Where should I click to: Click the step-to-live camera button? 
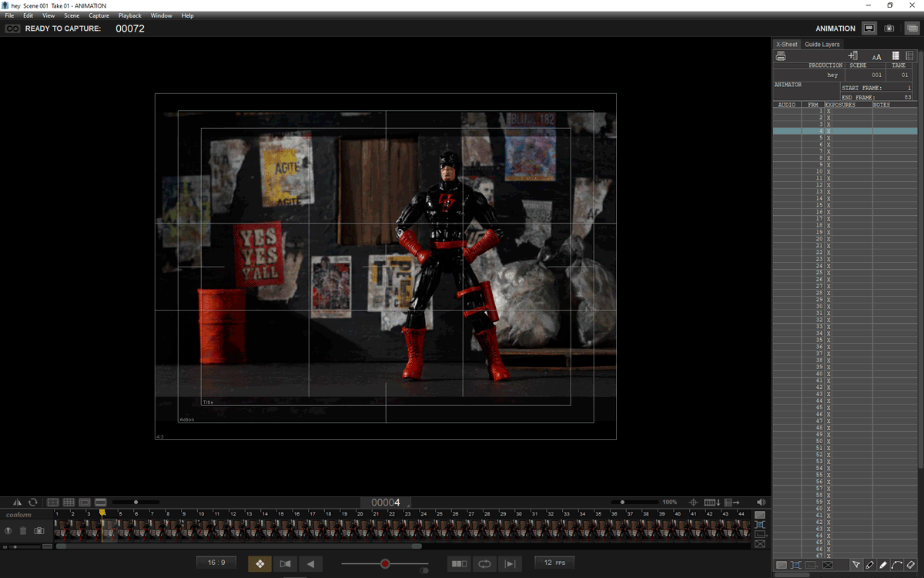coord(285,564)
